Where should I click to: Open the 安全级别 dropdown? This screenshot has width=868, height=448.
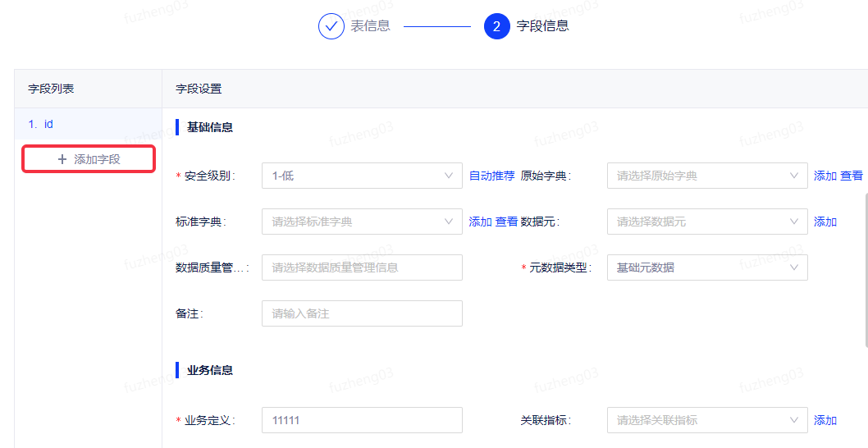tap(362, 176)
